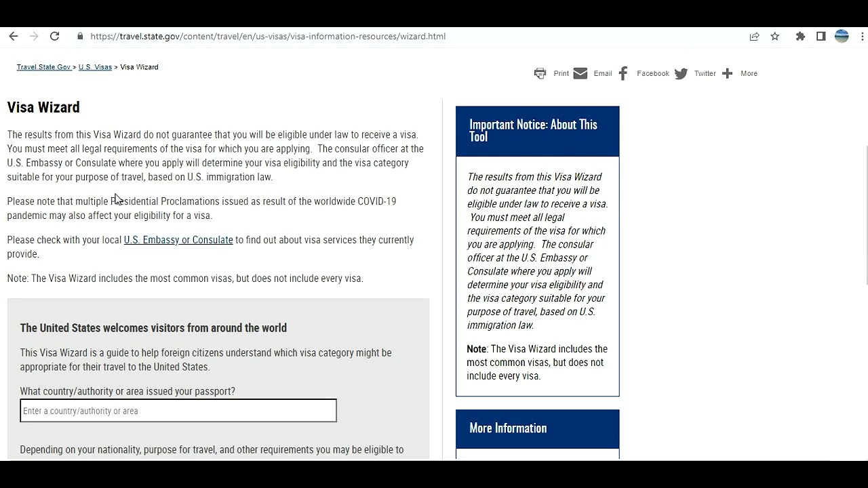This screenshot has height=488, width=868.
Task: View site security lock info
Action: tap(80, 37)
